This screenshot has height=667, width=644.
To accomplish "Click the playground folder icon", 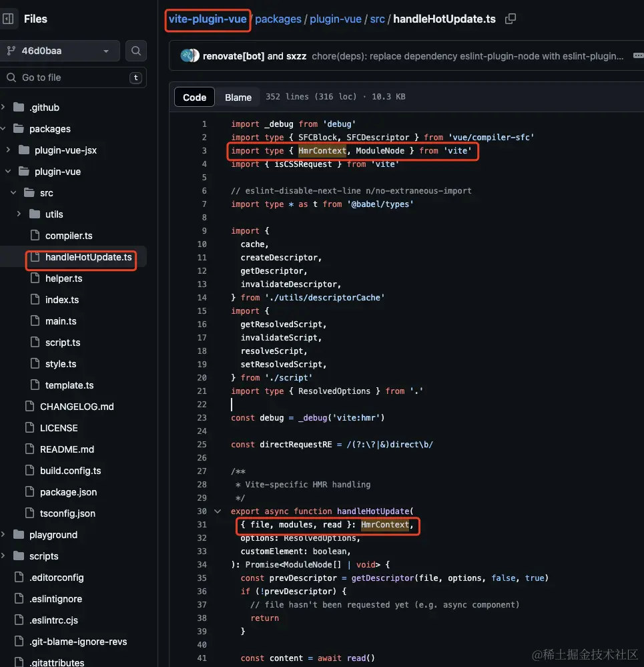I will (18, 534).
